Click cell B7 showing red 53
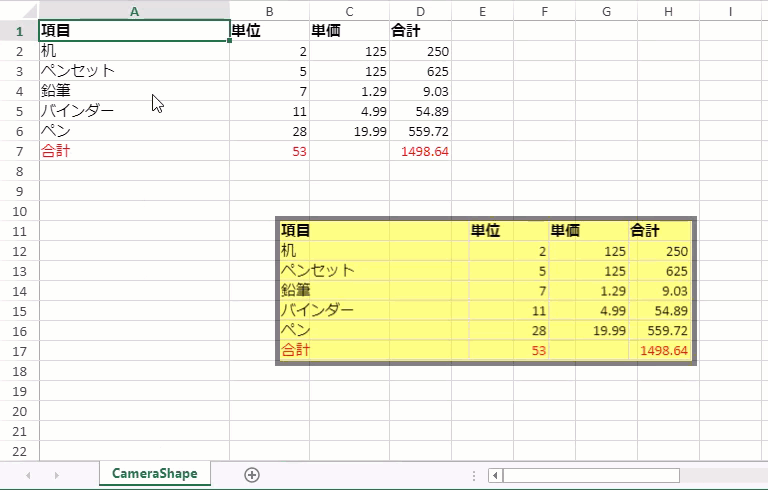Viewport: 768px width, 490px height. (269, 151)
